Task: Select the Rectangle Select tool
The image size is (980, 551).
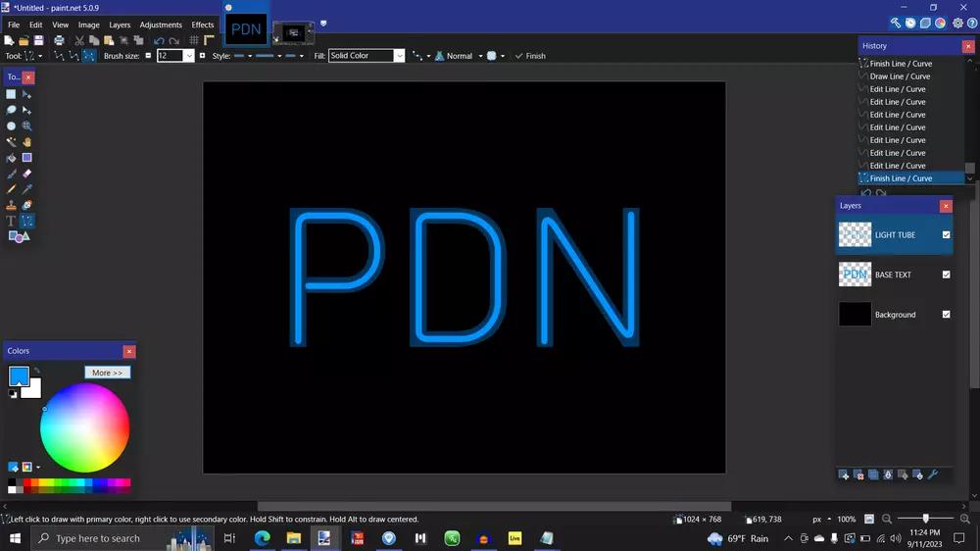Action: tap(11, 94)
